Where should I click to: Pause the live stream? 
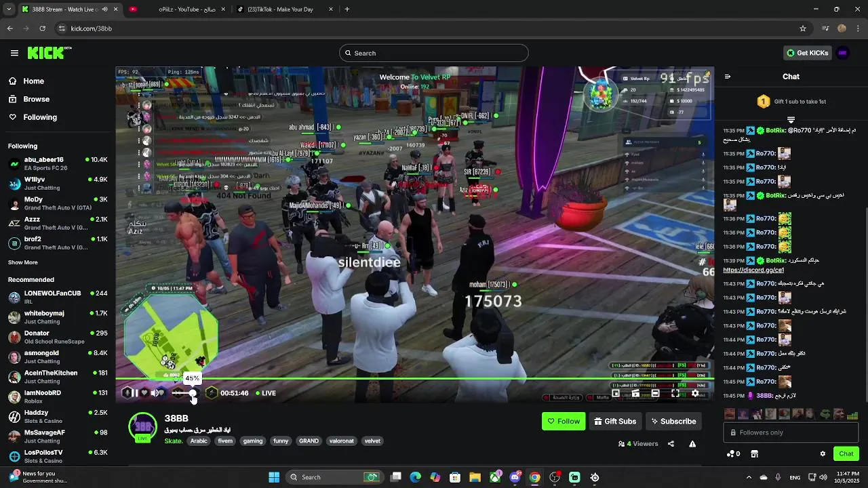(x=134, y=393)
